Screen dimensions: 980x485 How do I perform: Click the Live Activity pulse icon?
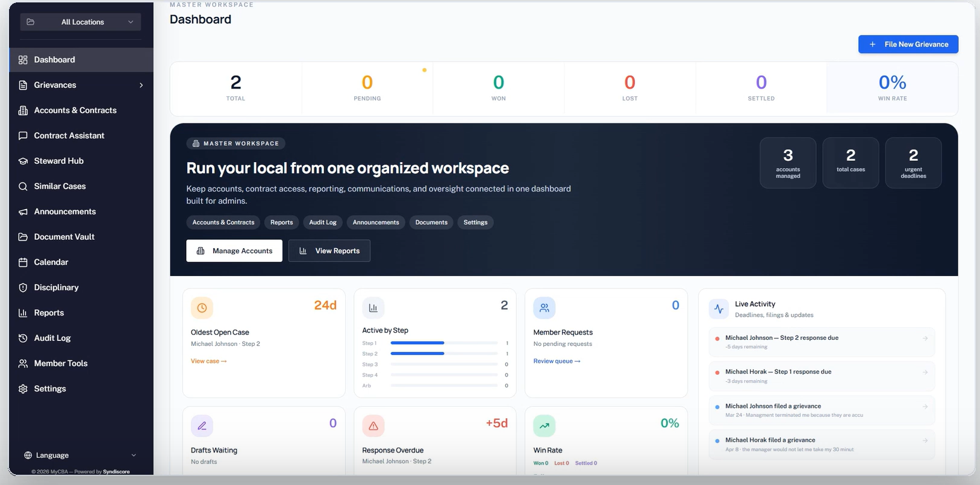point(719,309)
